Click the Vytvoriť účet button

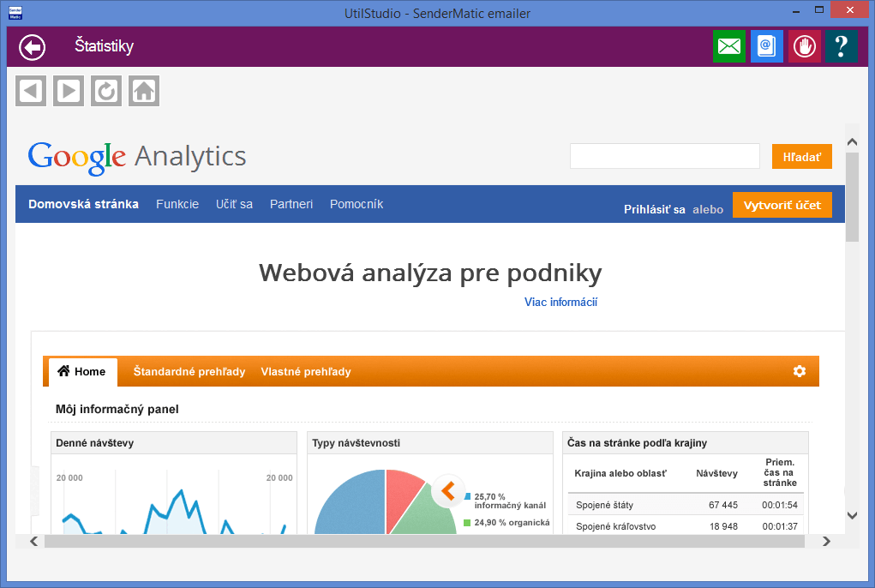coord(782,206)
